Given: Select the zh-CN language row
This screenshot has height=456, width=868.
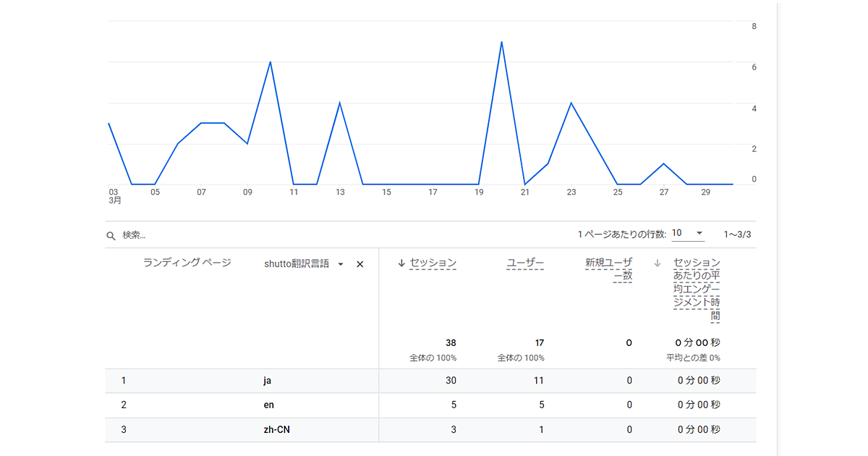Looking at the screenshot, I should 278,430.
